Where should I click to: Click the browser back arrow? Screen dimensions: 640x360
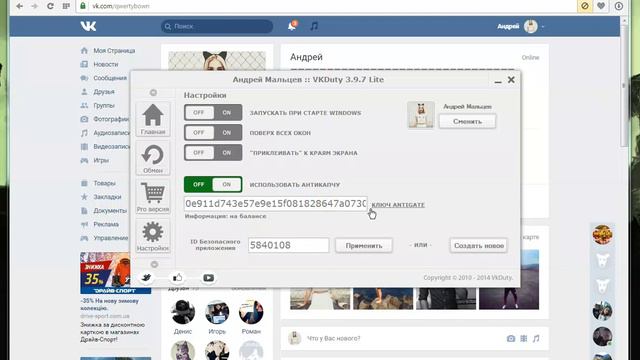(19, 6)
